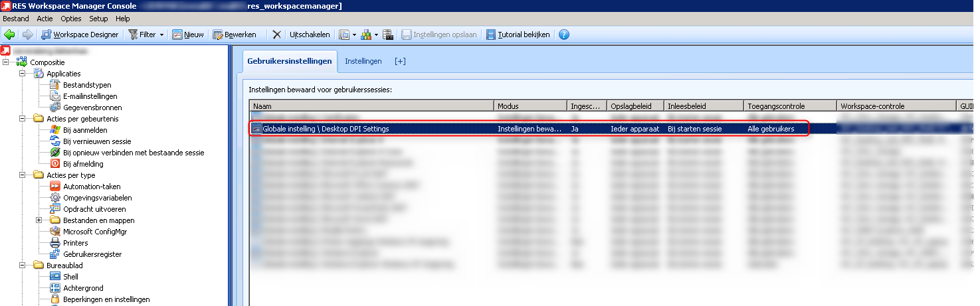Screen dimensions: 980x306
Task: Select the Omgevingsvariabelen gear icon
Action: (55, 198)
